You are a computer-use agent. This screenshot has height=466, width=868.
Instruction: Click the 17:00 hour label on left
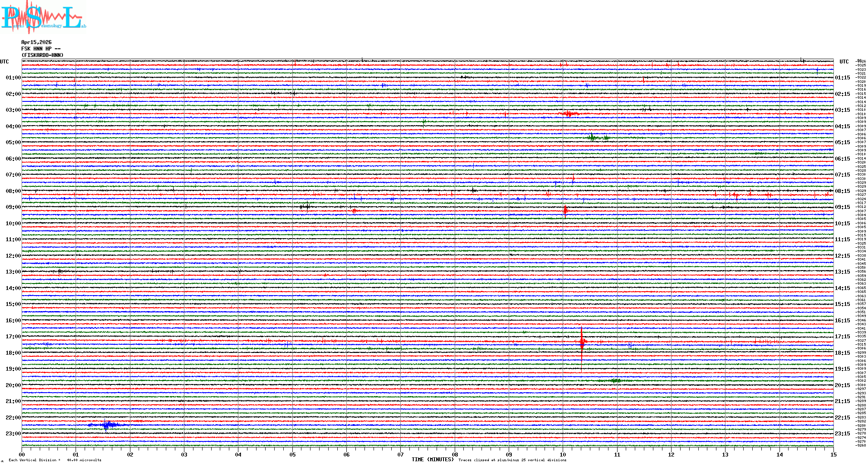pos(13,337)
